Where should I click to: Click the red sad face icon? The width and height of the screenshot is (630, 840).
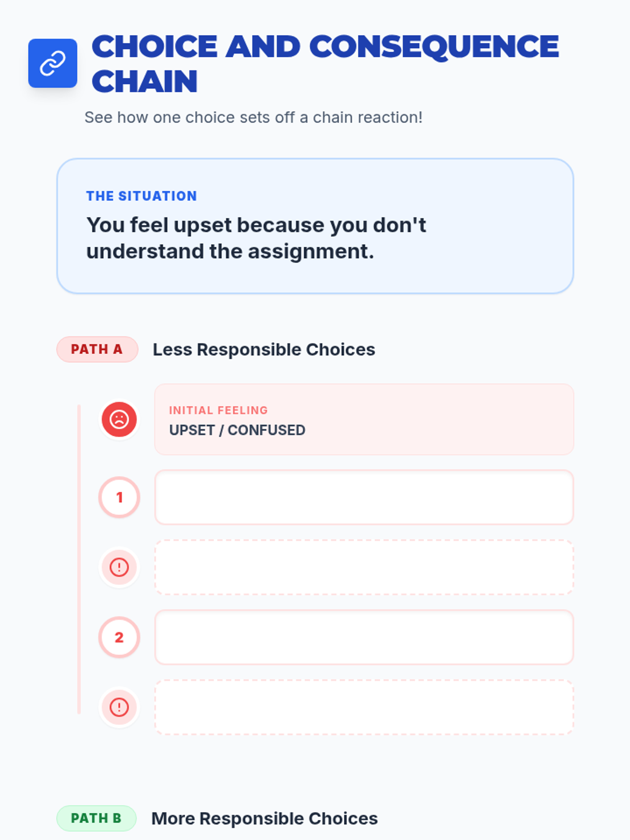(119, 419)
